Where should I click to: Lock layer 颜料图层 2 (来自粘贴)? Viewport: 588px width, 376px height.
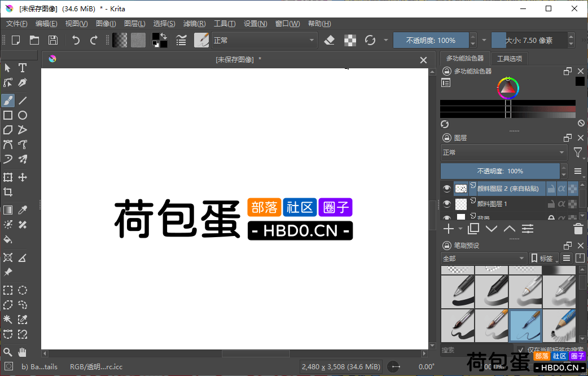pyautogui.click(x=551, y=189)
